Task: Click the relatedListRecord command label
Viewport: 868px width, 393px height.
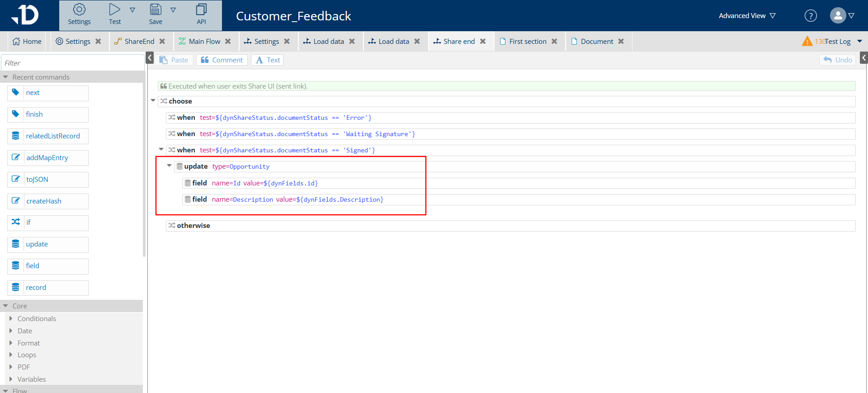Action: (53, 136)
